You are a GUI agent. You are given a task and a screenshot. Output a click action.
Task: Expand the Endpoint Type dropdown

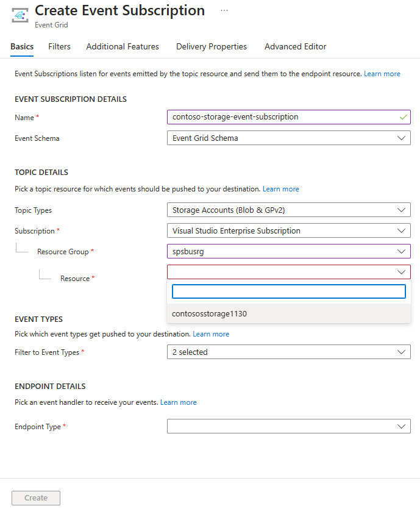(402, 426)
